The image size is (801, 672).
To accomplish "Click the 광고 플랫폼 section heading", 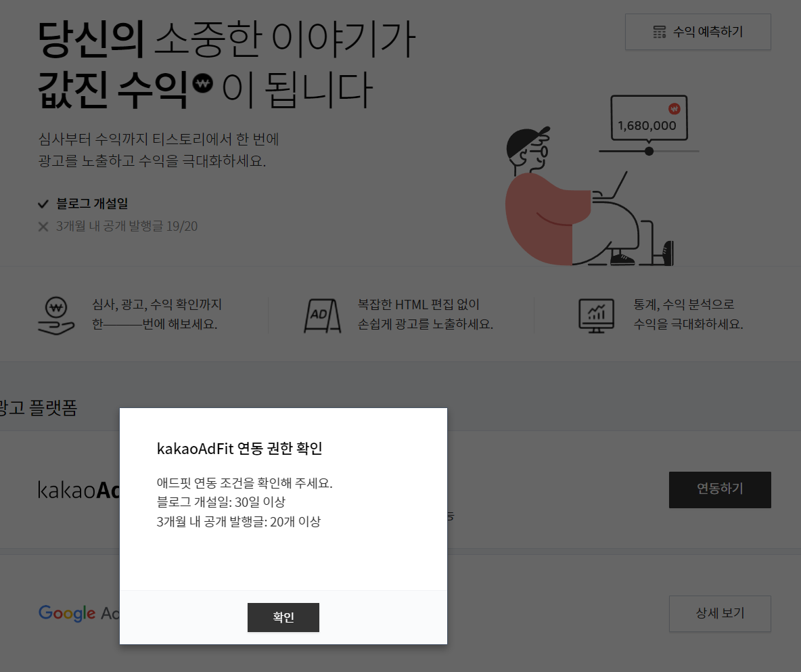I will pos(39,408).
